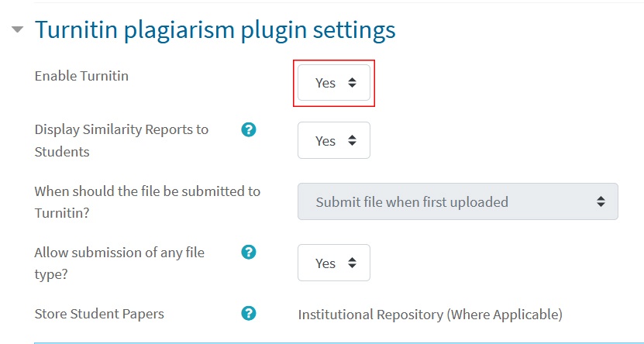This screenshot has height=344, width=644.
Task: Click the Institutional Repository (Where Applicable) text
Action: tap(430, 315)
